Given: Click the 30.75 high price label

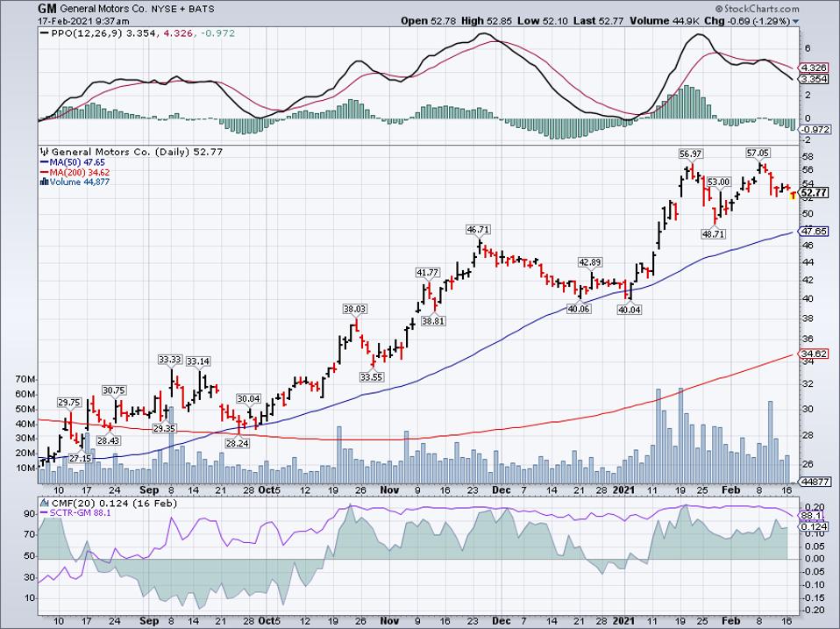Looking at the screenshot, I should tap(114, 390).
